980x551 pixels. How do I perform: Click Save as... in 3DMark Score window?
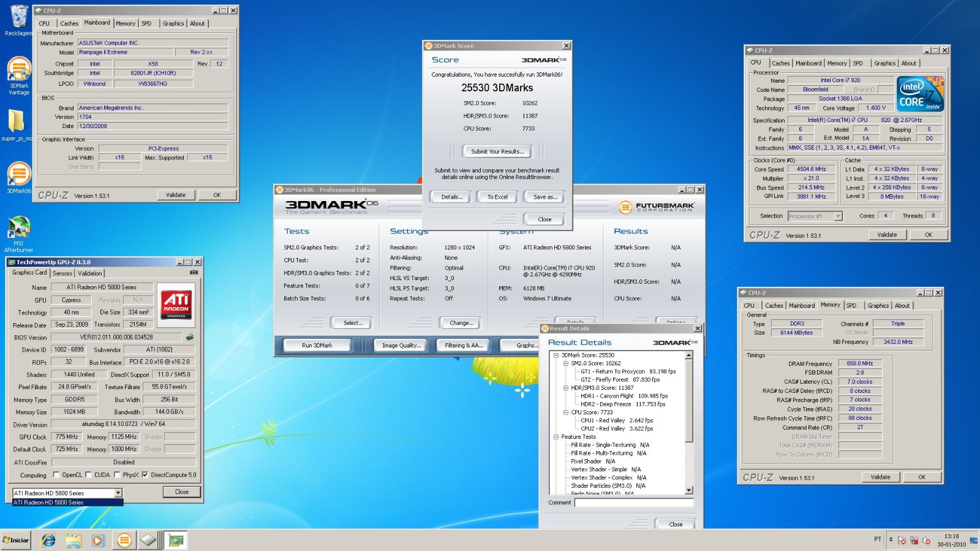tap(545, 197)
